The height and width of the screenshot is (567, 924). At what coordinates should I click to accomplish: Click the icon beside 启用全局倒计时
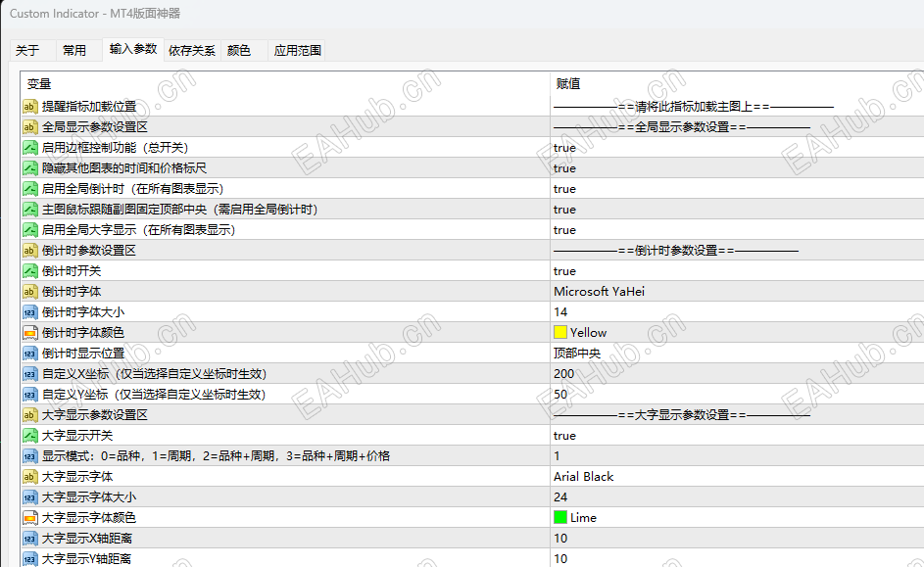(x=30, y=189)
